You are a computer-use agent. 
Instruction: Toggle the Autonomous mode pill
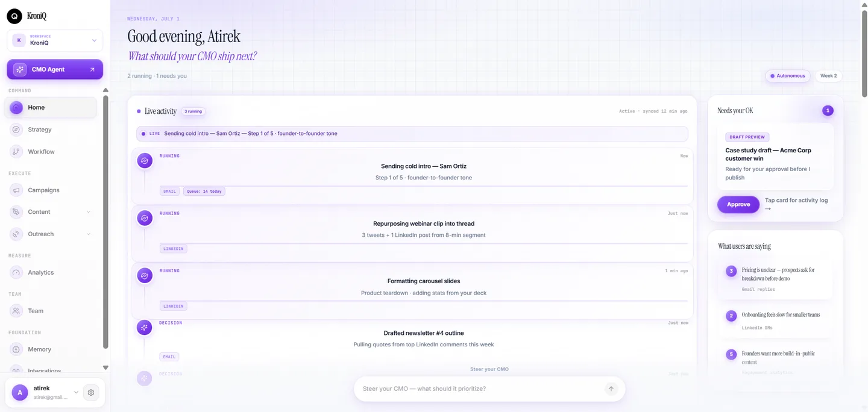tap(788, 76)
